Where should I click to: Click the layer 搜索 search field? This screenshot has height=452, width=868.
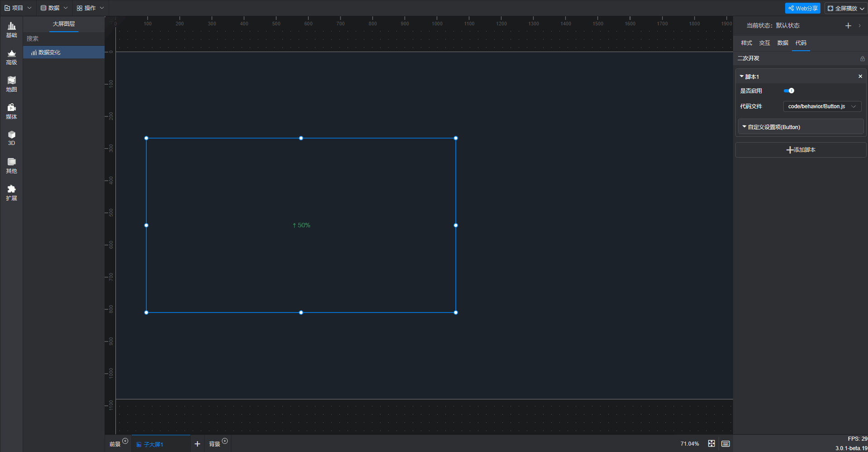[64, 39]
